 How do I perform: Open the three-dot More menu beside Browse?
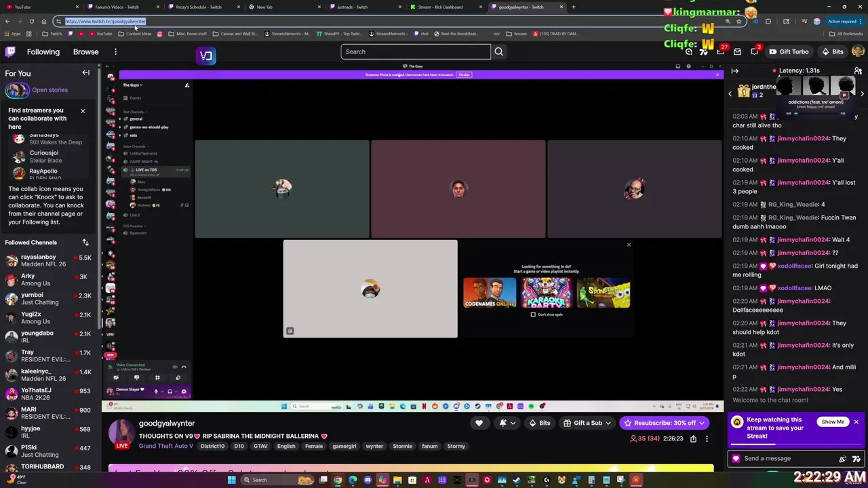tap(115, 52)
